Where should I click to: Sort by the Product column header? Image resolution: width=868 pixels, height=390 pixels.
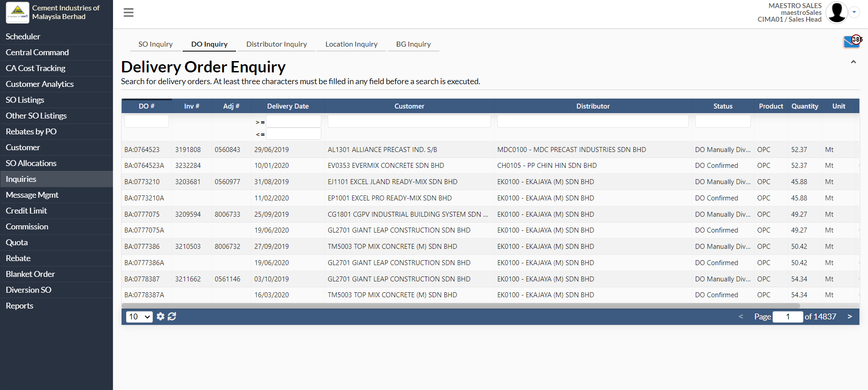(771, 106)
